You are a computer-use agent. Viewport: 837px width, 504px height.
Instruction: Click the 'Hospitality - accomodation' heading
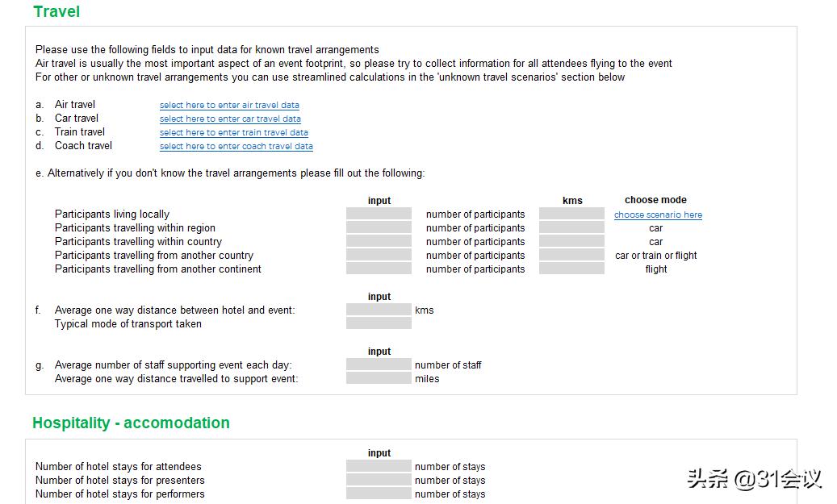click(131, 423)
